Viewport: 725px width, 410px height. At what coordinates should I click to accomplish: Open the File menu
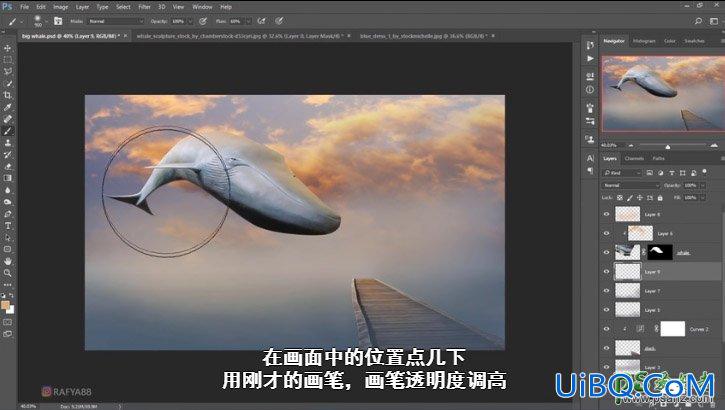25,7
